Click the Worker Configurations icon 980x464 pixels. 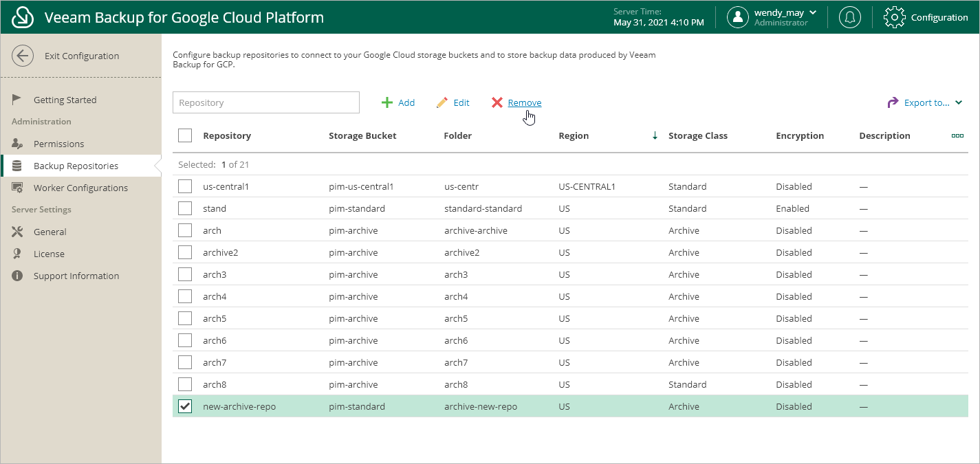point(17,188)
